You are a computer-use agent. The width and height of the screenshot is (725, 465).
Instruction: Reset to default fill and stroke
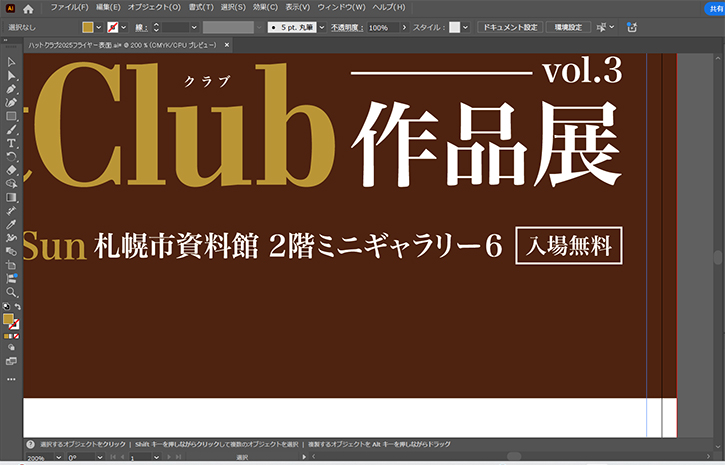[6, 307]
